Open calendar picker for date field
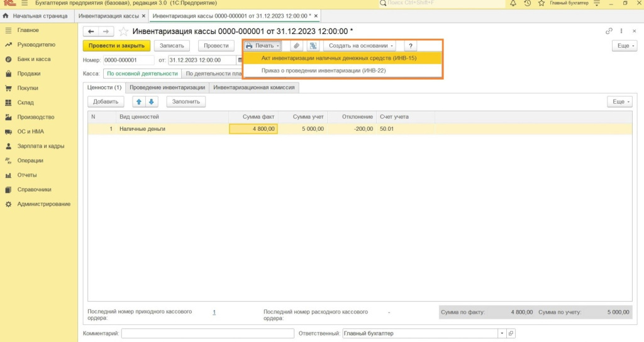Image resolution: width=644 pixels, height=342 pixels. [x=240, y=60]
